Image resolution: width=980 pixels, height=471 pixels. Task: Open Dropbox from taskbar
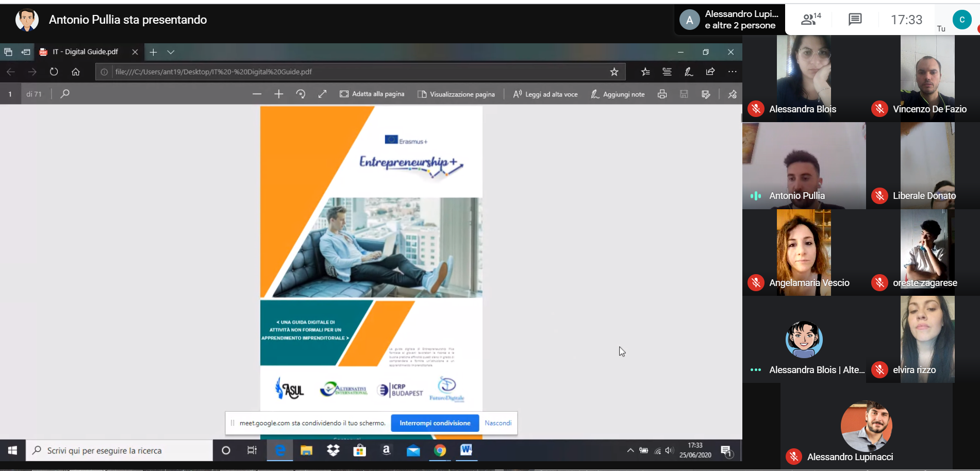[x=334, y=450]
